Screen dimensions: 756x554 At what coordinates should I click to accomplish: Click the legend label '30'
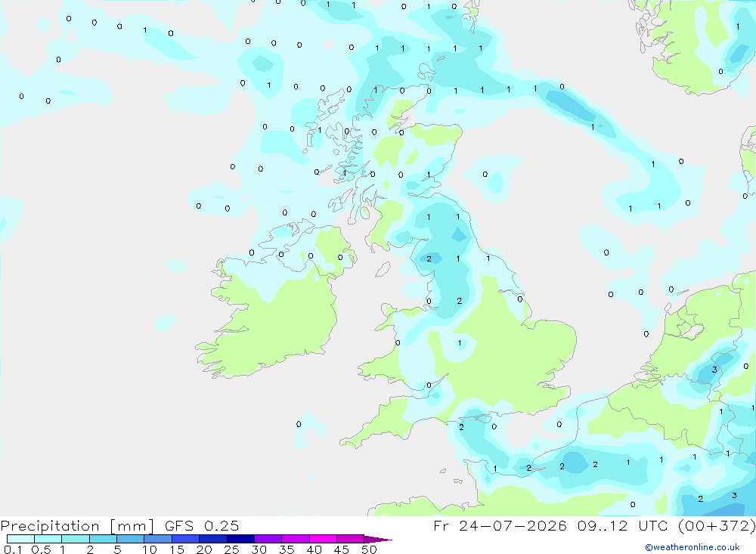(x=259, y=549)
